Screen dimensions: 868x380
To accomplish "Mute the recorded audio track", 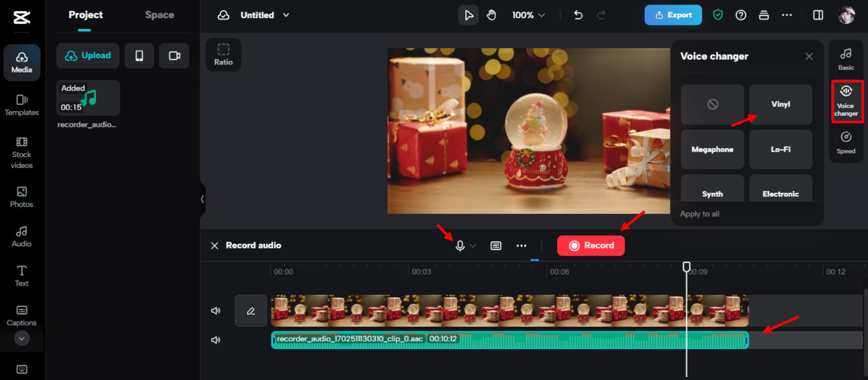I will 215,340.
